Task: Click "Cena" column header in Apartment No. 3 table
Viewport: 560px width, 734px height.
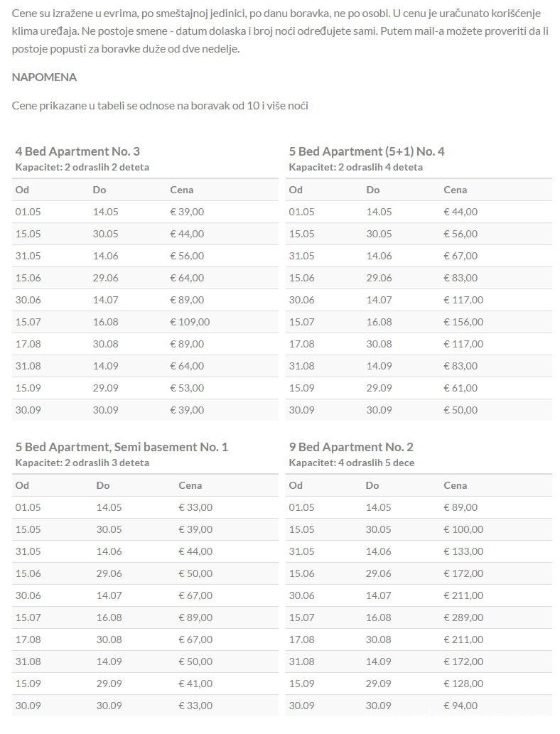Action: pyautogui.click(x=181, y=190)
